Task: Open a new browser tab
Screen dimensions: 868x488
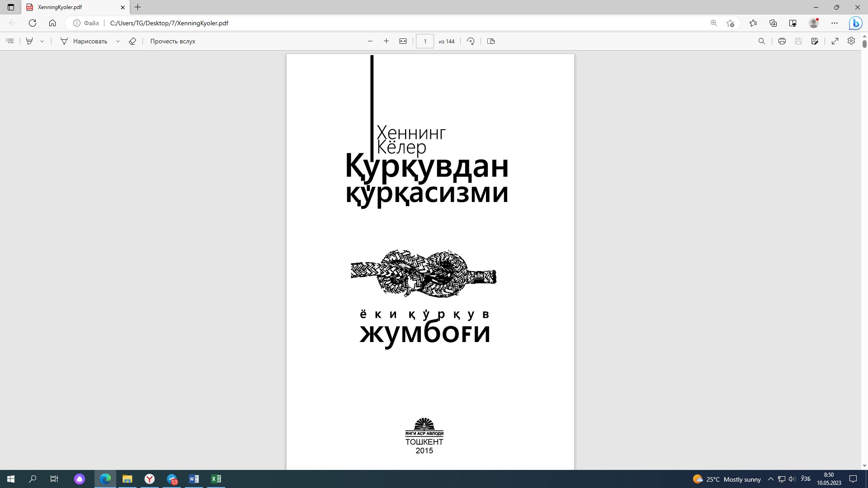Action: (x=138, y=7)
